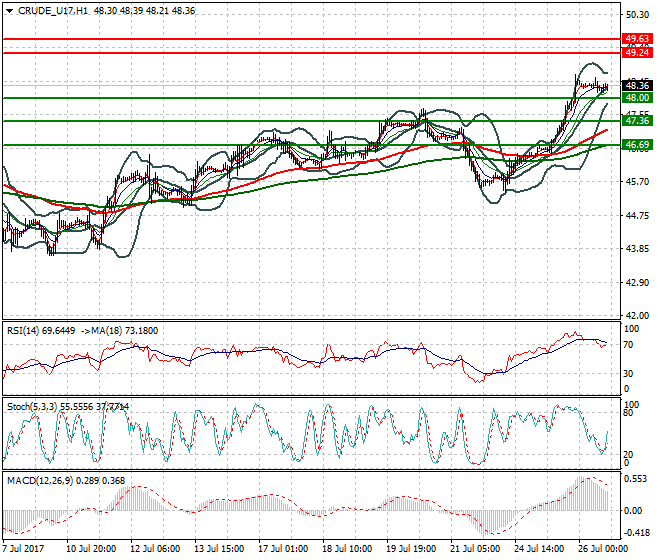
Task: Click the 50.30 price axis value
Action: click(x=637, y=15)
